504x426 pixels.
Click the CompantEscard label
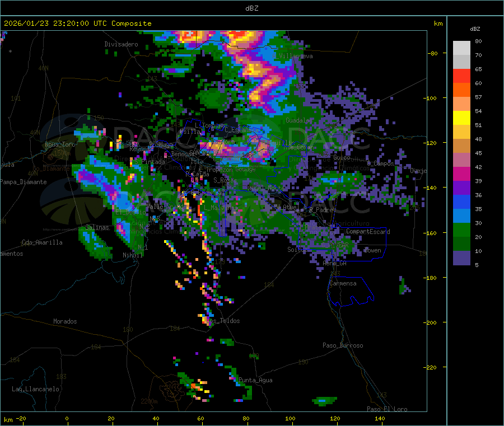368,232
